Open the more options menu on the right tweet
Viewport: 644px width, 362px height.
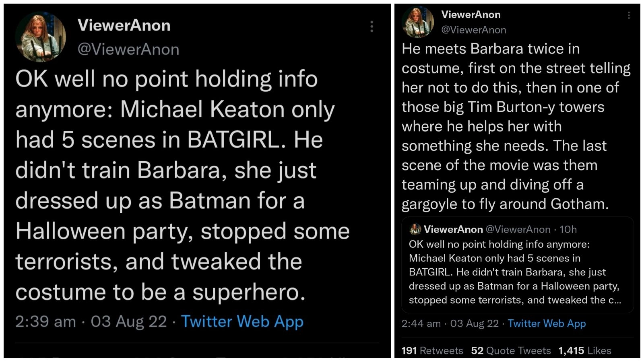tap(628, 15)
